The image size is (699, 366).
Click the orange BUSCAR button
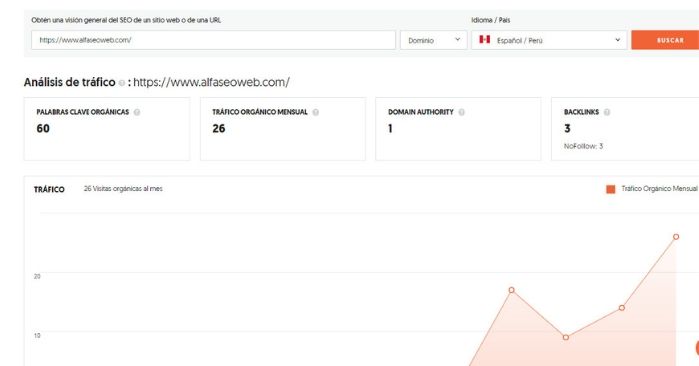click(665, 40)
